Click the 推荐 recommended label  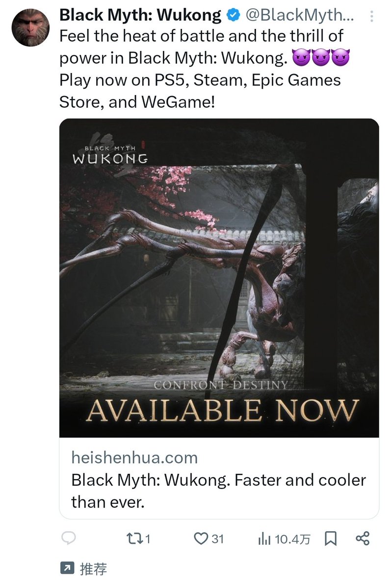pyautogui.click(x=93, y=569)
